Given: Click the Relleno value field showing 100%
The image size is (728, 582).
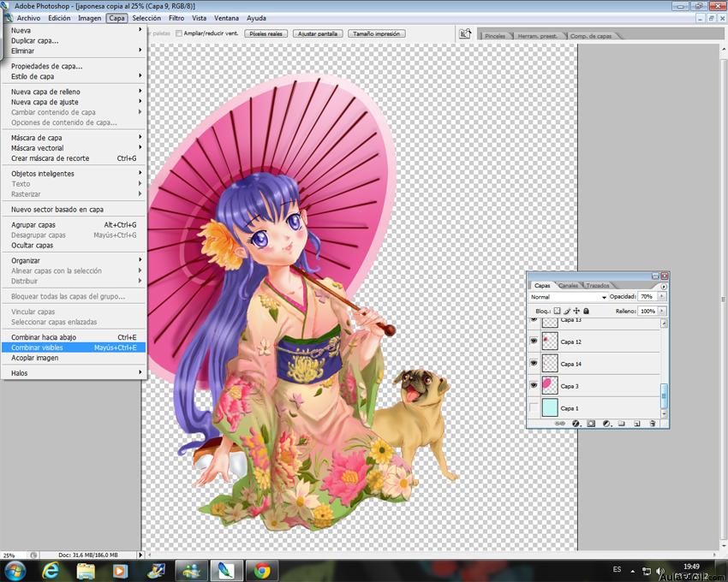Looking at the screenshot, I should click(x=647, y=311).
